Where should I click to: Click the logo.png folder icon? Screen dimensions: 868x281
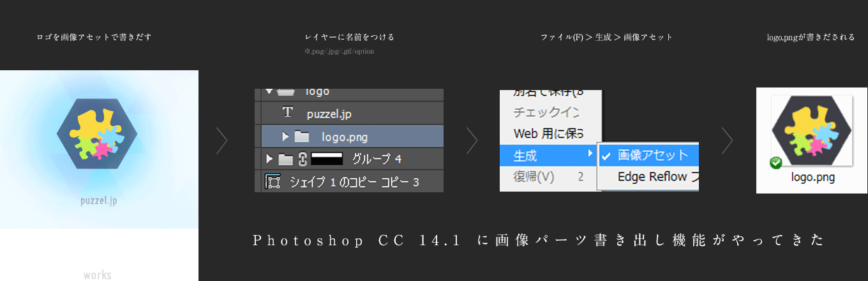click(301, 137)
